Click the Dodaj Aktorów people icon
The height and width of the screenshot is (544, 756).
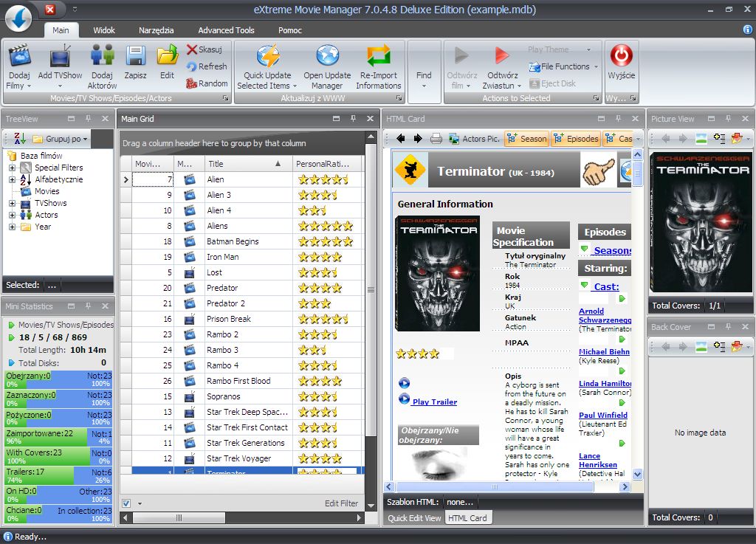tap(102, 55)
